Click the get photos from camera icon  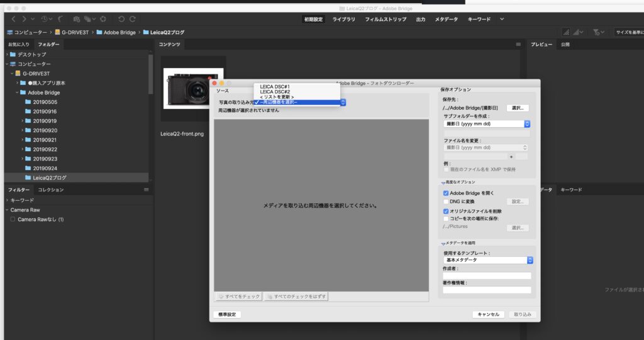(x=76, y=19)
